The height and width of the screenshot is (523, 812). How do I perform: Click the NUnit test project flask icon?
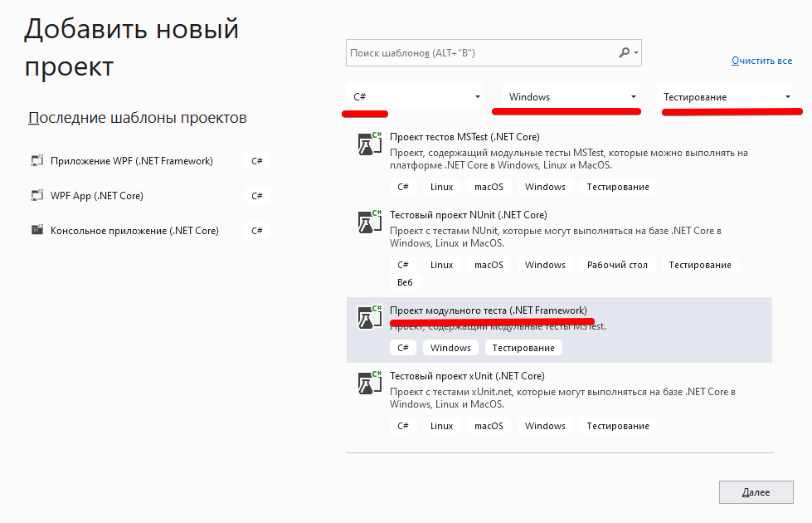[x=367, y=222]
